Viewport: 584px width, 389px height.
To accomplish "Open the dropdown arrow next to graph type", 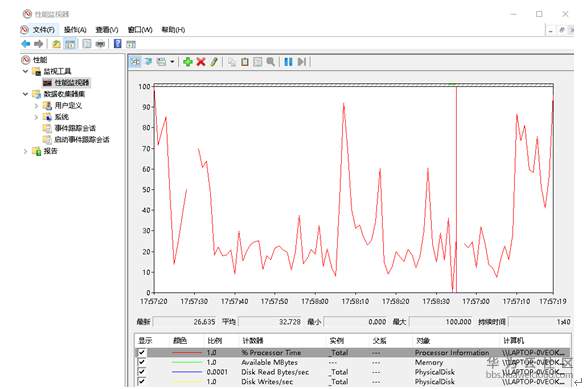I will pyautogui.click(x=172, y=61).
